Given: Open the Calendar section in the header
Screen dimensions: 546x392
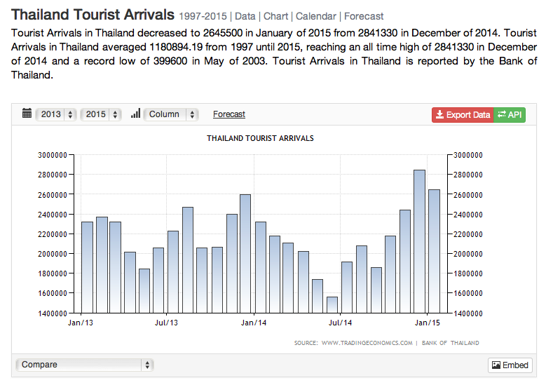Looking at the screenshot, I should click(x=315, y=16).
